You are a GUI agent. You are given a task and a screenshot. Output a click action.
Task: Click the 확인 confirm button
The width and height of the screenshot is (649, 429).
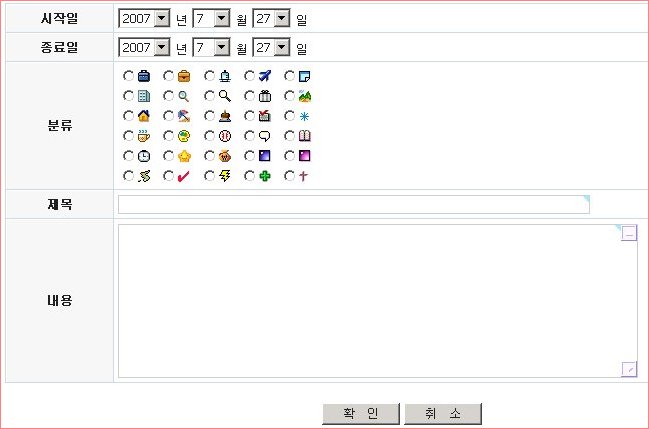pos(360,414)
